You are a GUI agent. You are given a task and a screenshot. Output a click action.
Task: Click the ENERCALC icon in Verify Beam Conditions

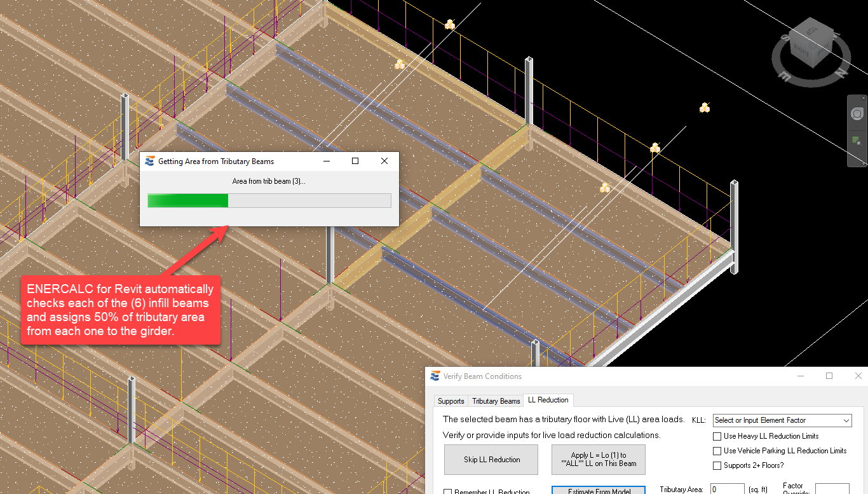pyautogui.click(x=435, y=376)
